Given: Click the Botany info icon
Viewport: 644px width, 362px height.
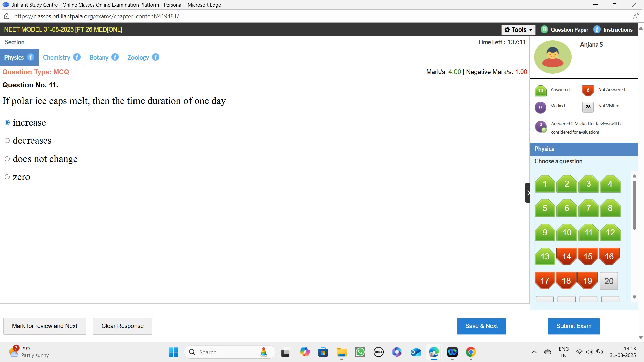Looking at the screenshot, I should pos(115,57).
